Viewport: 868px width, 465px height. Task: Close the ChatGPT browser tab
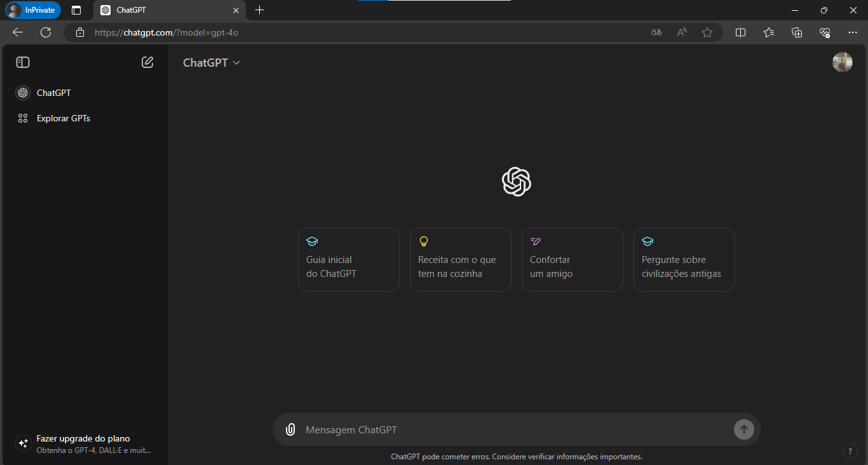[x=236, y=10]
